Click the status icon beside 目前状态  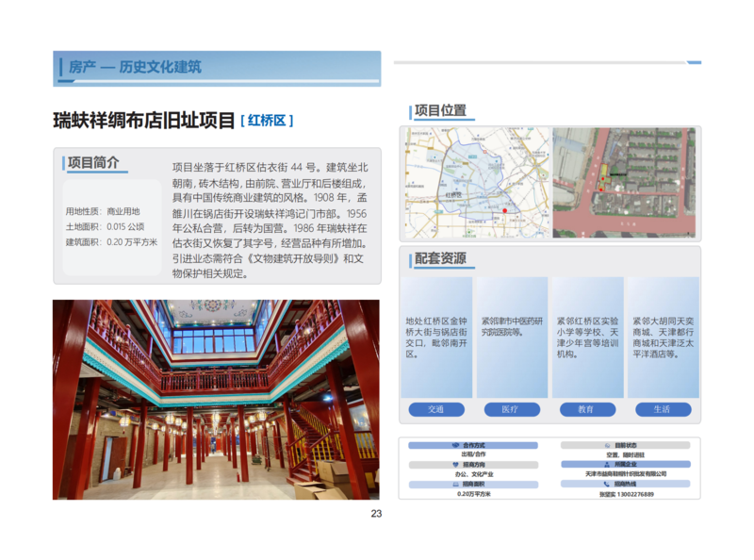pos(607,446)
